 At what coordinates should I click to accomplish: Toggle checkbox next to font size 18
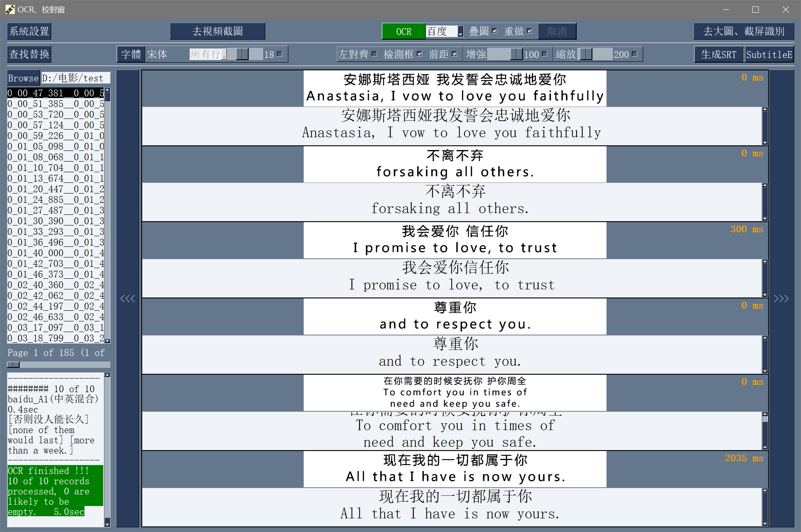coord(280,54)
